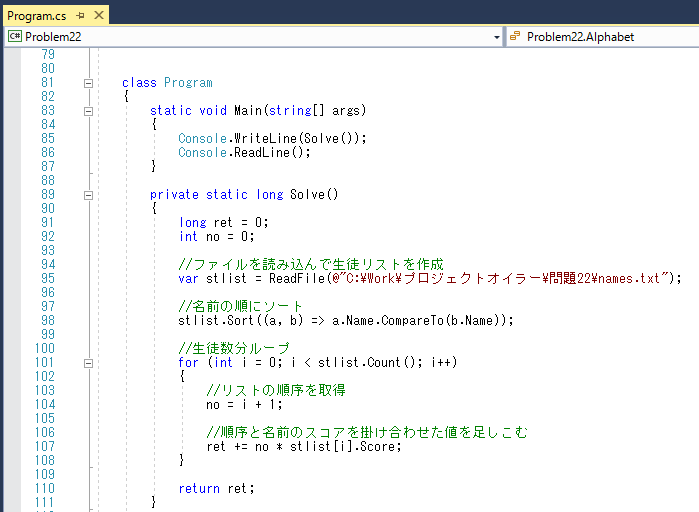The image size is (699, 512).
Task: Collapse the class Program block
Action: click(88, 83)
